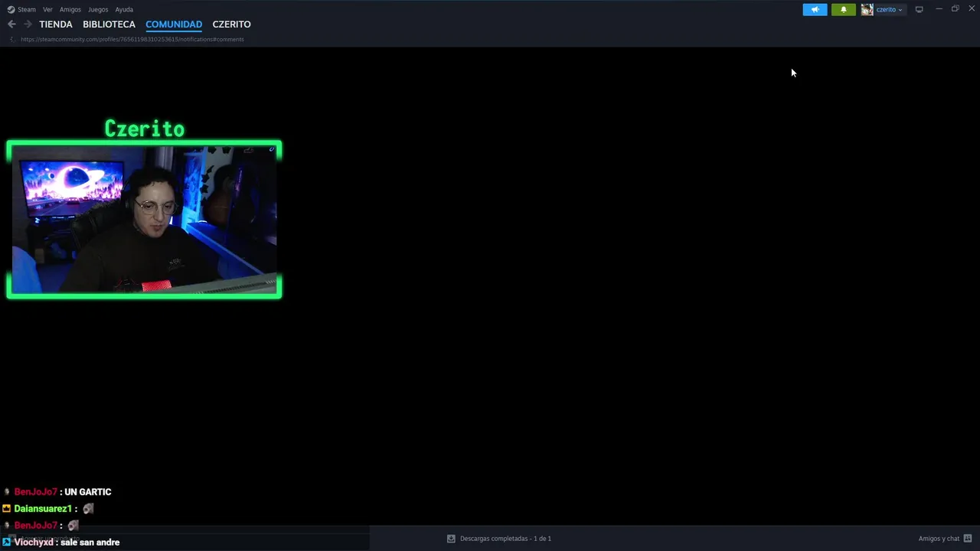Open Amigos y chat
The height and width of the screenshot is (551, 980).
[939, 539]
